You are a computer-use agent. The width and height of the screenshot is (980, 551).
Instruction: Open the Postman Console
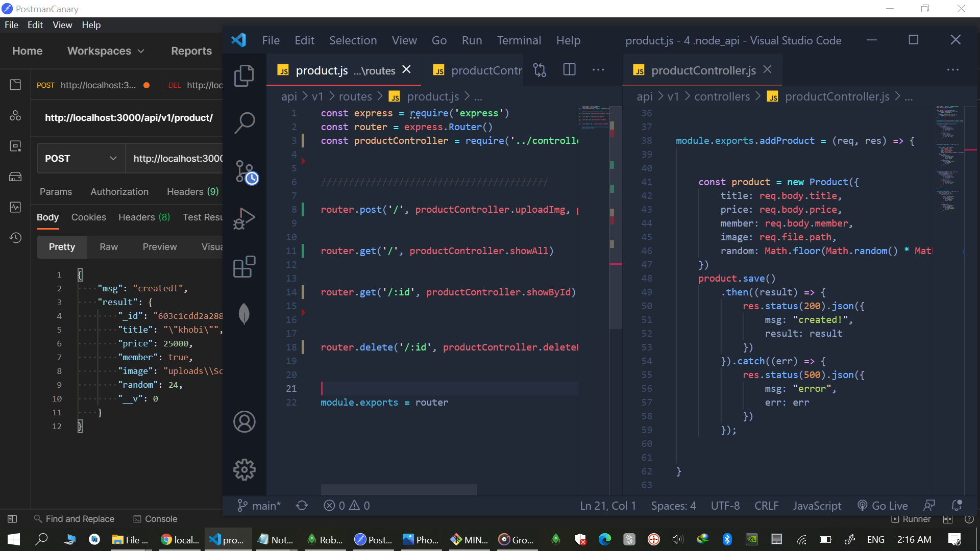click(x=155, y=519)
